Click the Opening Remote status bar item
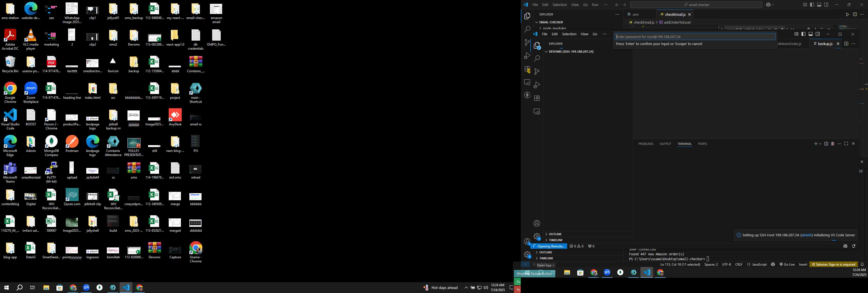Screen dimensions: 868x293 click(x=549, y=246)
